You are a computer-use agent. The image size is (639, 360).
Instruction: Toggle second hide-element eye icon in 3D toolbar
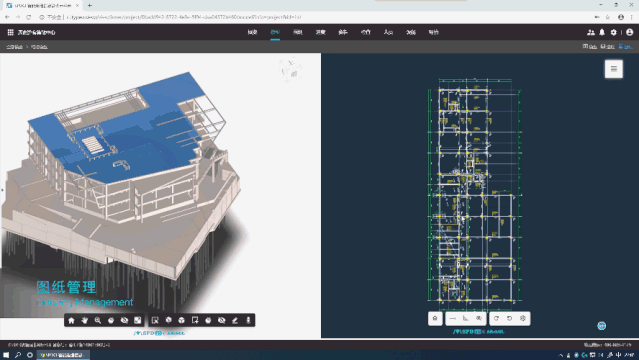point(221,320)
